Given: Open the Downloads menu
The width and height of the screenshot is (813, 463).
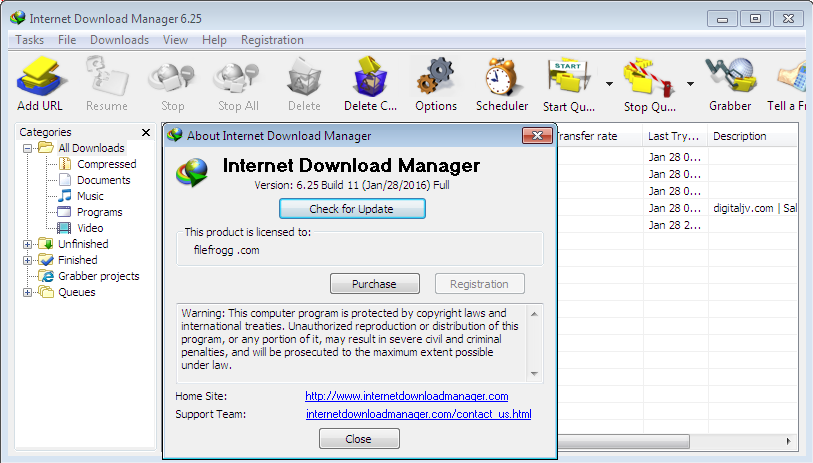Looking at the screenshot, I should point(119,40).
